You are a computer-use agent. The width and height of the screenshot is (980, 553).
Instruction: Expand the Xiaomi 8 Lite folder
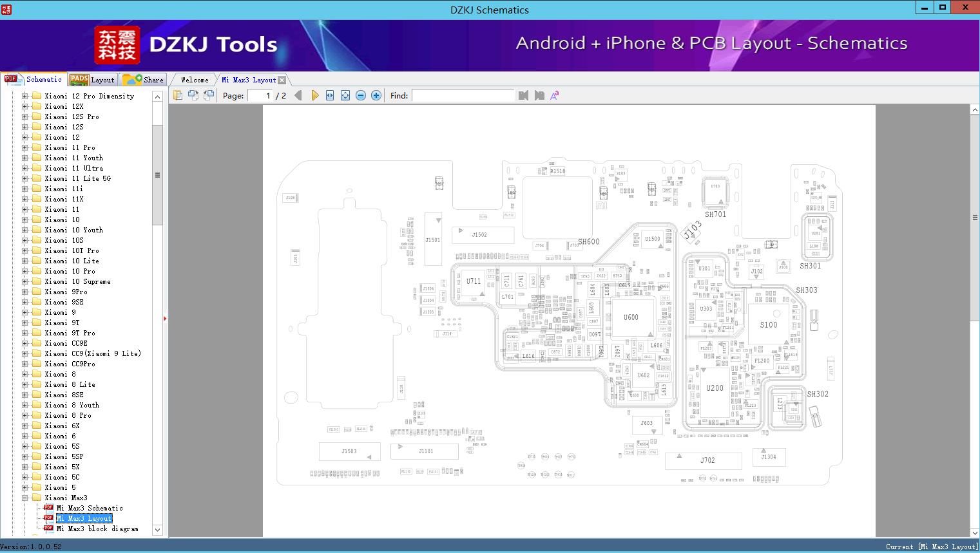(25, 384)
